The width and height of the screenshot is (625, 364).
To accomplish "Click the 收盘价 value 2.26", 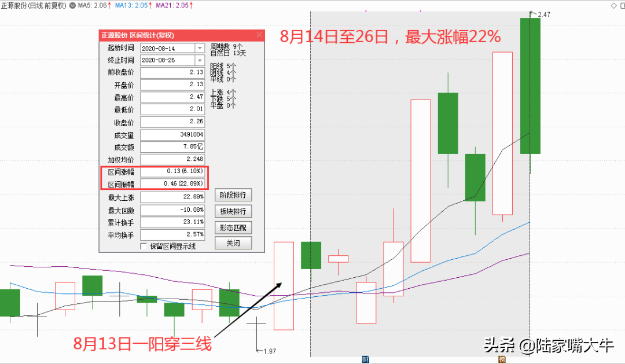I will pos(172,122).
